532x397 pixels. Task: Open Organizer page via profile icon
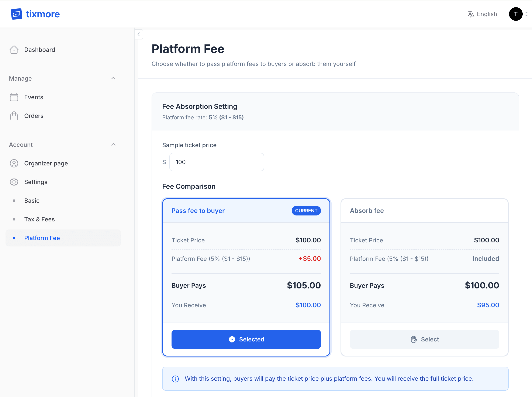pyautogui.click(x=14, y=163)
